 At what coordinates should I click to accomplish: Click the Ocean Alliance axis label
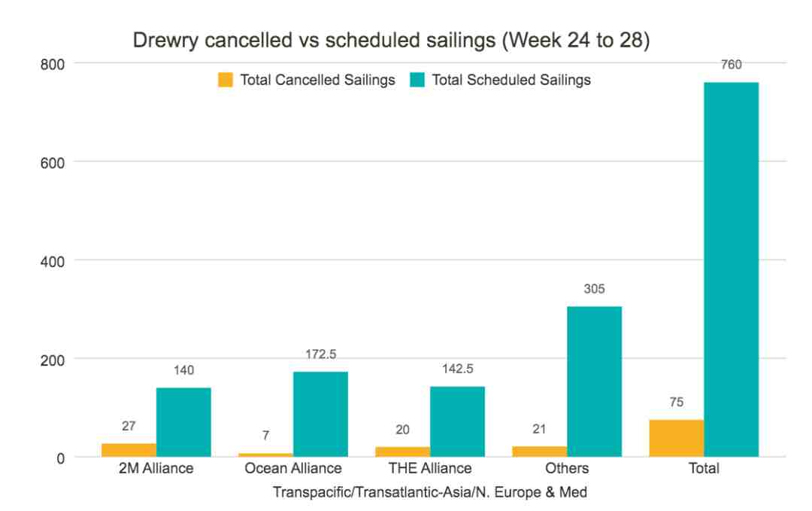(293, 469)
